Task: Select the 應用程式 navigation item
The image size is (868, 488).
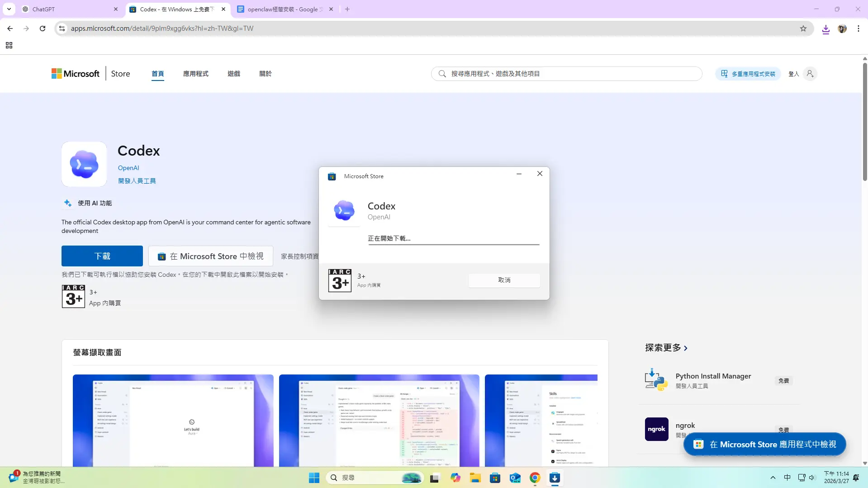Action: [x=195, y=74]
